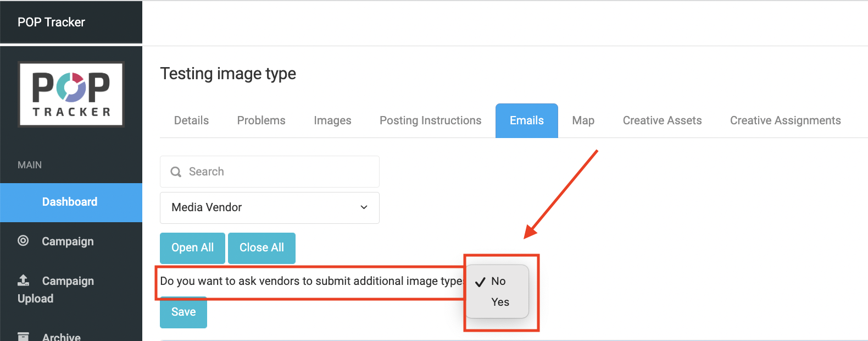Viewport: 868px width, 341px height.
Task: View the Creative Assignments tab
Action: point(785,120)
